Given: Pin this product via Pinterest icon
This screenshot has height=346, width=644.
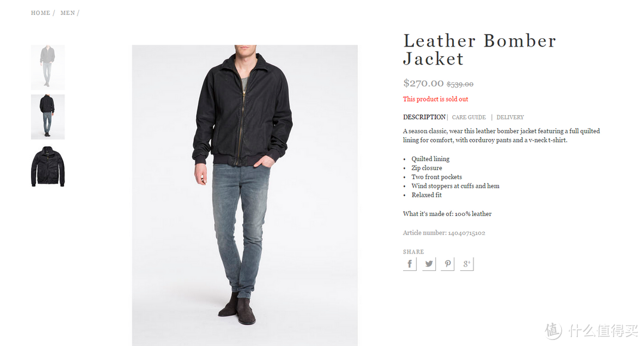Looking at the screenshot, I should 448,264.
